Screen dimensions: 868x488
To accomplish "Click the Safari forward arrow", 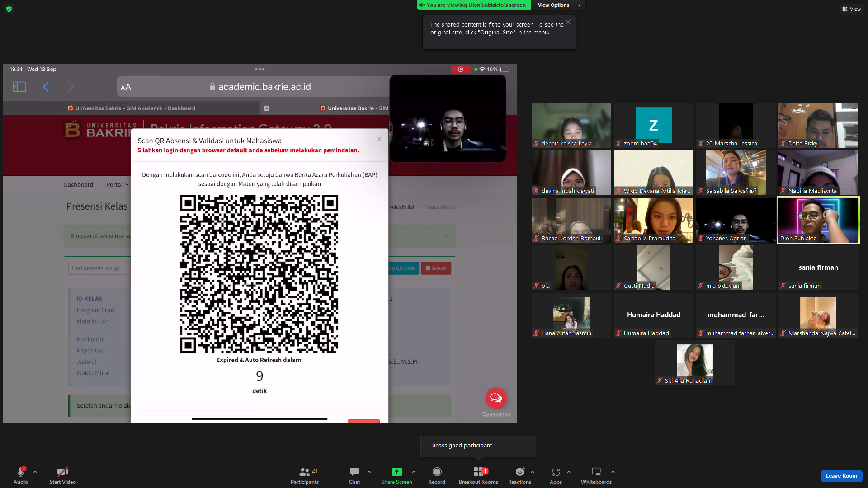I will [x=71, y=87].
